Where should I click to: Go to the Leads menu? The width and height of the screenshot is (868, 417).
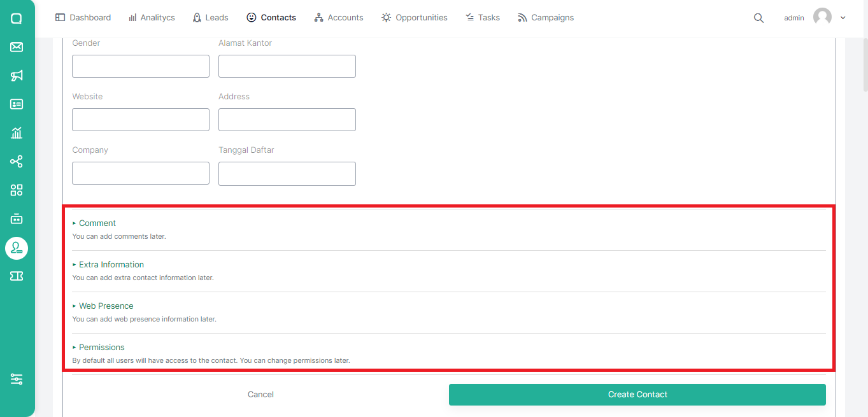coord(210,18)
